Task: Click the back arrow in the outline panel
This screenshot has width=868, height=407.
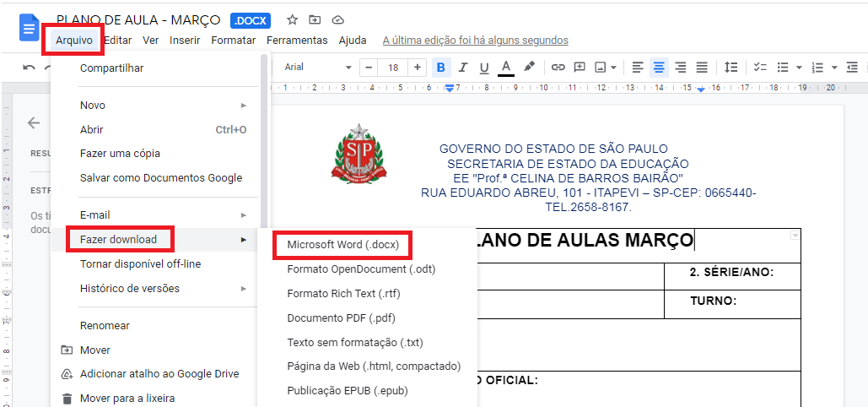Action: coord(34,123)
